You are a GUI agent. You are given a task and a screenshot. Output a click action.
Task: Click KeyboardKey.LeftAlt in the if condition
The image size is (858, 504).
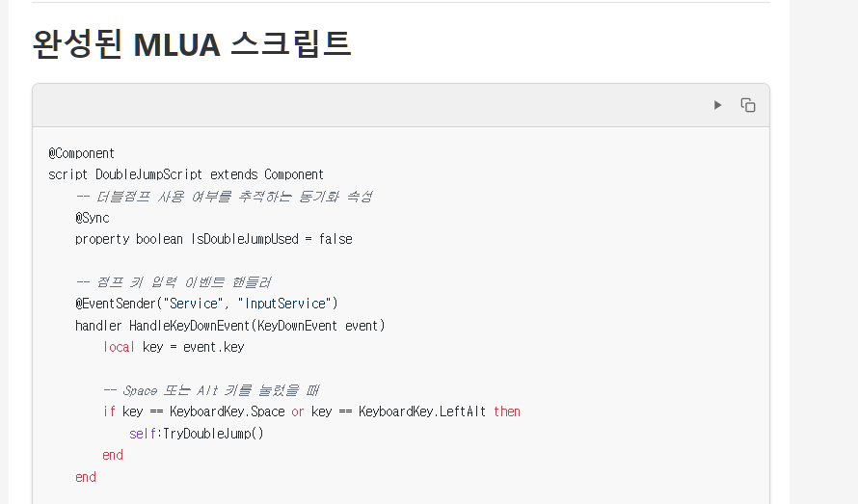point(422,411)
